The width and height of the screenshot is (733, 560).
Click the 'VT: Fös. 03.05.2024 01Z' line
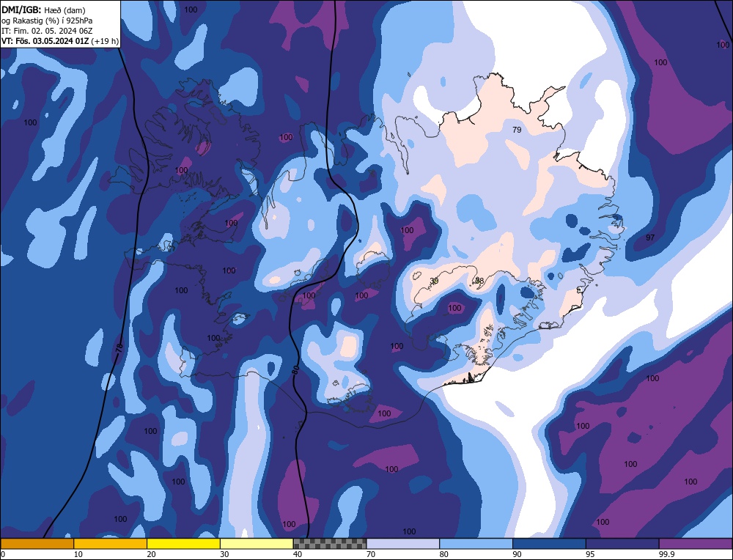(x=45, y=41)
